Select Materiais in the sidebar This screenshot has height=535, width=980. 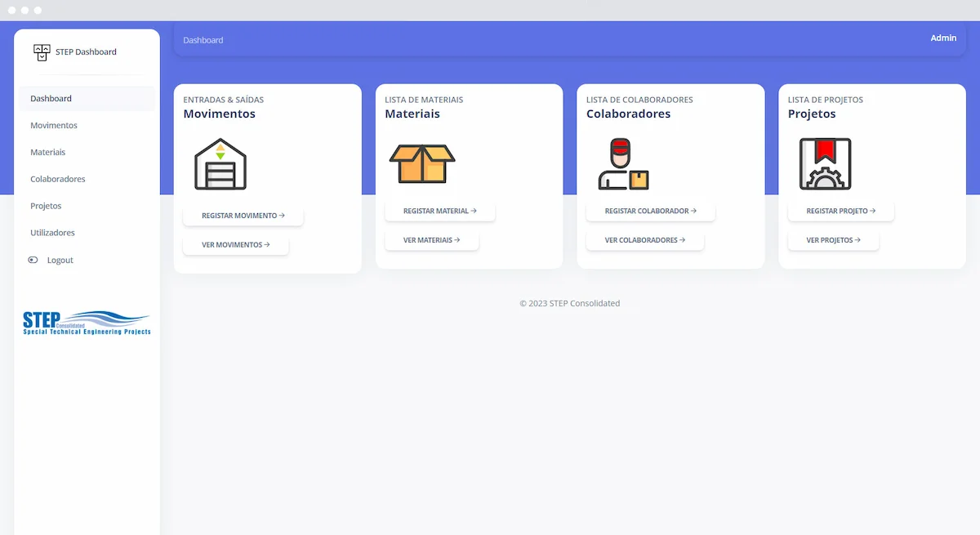[x=47, y=152]
